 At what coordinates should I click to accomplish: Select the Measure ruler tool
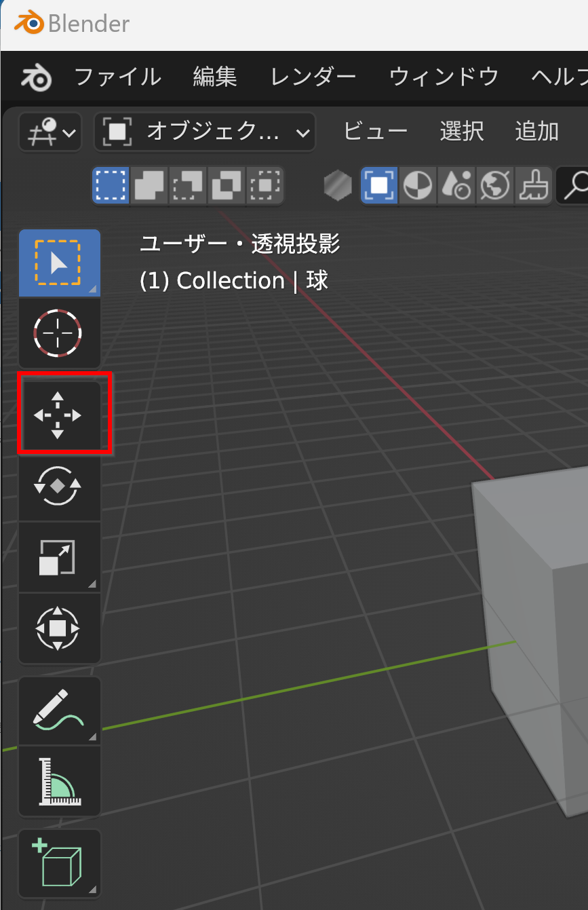point(58,782)
